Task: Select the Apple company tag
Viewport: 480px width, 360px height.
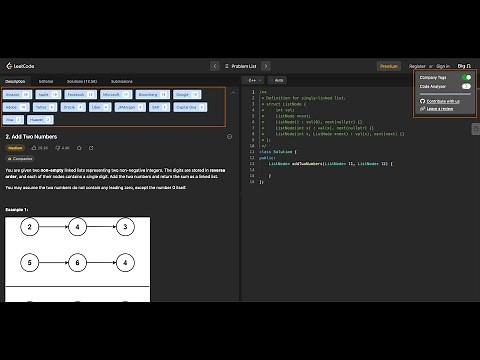Action: click(48, 95)
